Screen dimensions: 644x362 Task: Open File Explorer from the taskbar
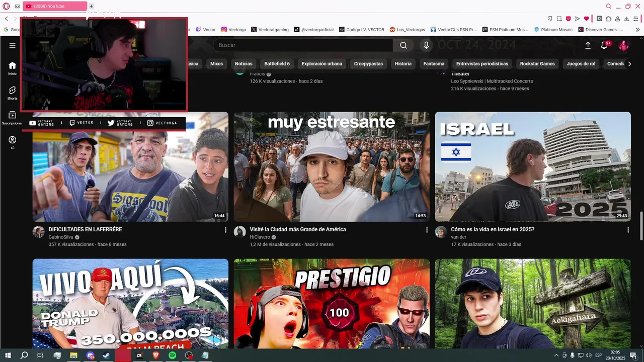pyautogui.click(x=73, y=355)
